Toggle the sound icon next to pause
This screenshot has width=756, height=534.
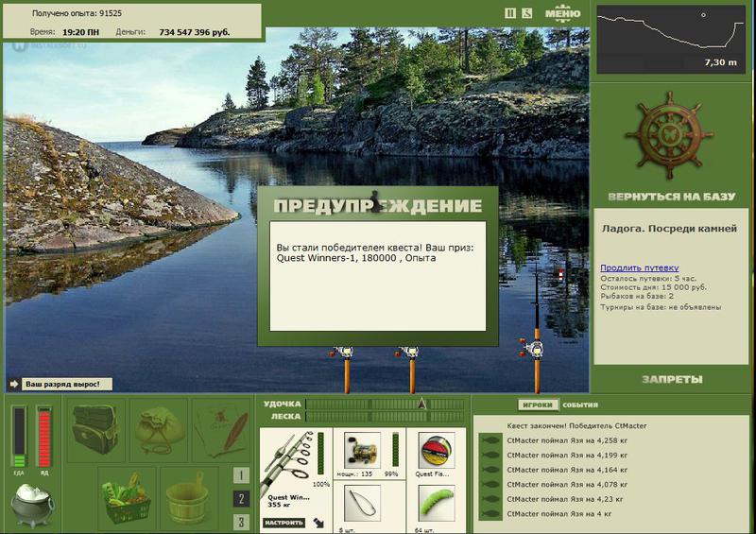pos(527,13)
